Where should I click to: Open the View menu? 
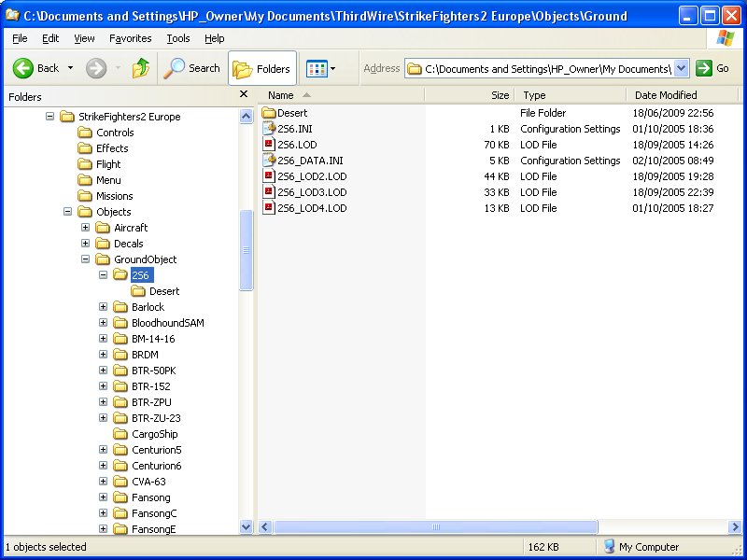(84, 38)
